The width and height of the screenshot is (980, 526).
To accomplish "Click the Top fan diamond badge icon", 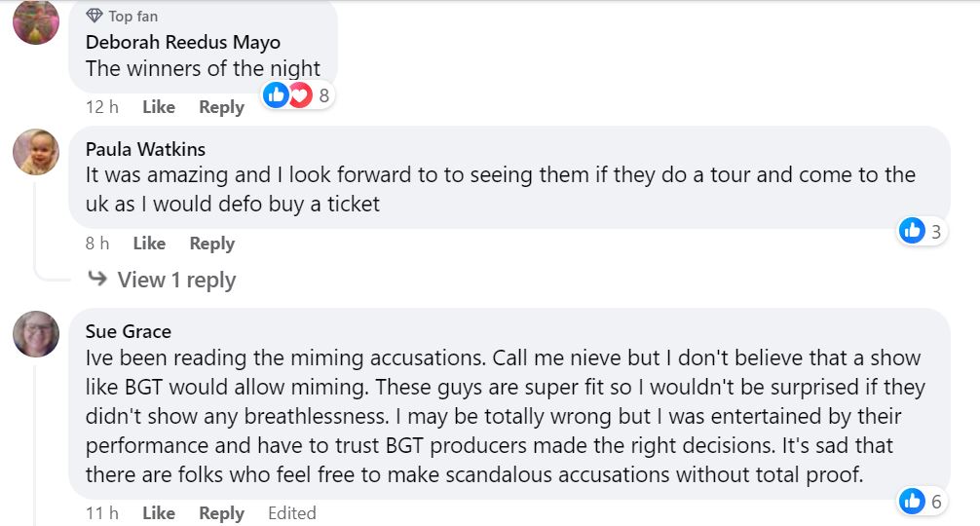I will 94,16.
